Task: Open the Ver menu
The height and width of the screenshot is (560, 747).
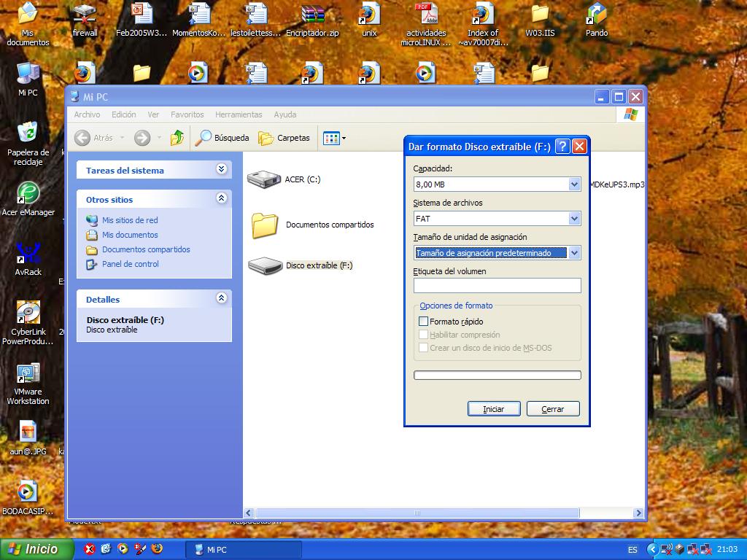Action: coord(153,114)
